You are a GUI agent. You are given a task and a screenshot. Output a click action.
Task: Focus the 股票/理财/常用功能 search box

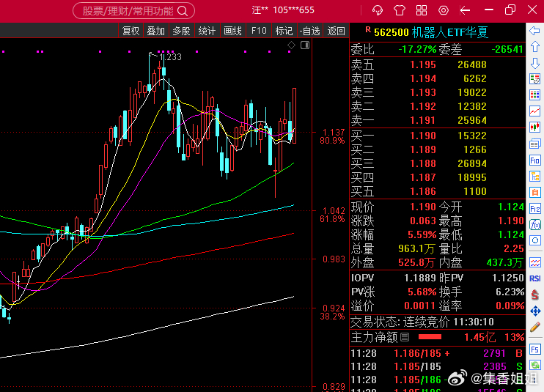[133, 11]
